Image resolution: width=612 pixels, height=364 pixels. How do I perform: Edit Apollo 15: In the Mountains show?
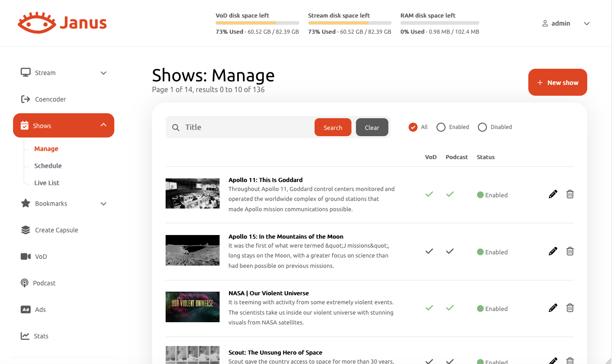click(553, 251)
